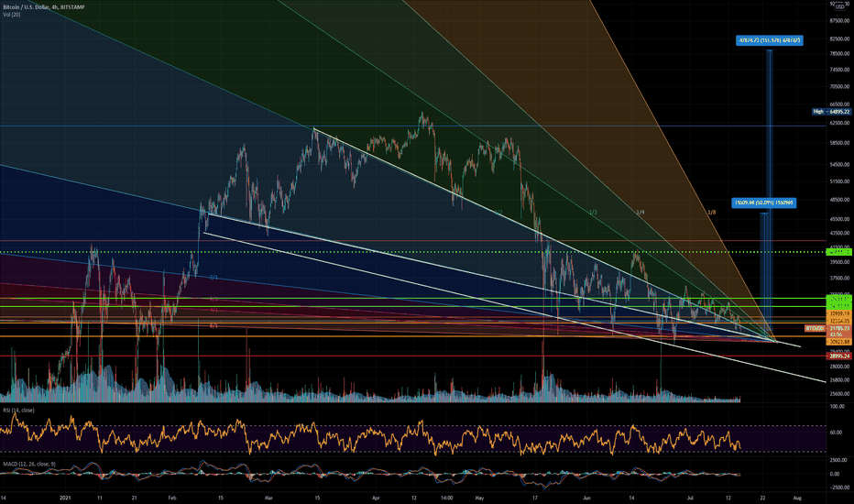Click the 1/4 Gann fan label
This screenshot has height=504, width=854.
pyautogui.click(x=640, y=213)
